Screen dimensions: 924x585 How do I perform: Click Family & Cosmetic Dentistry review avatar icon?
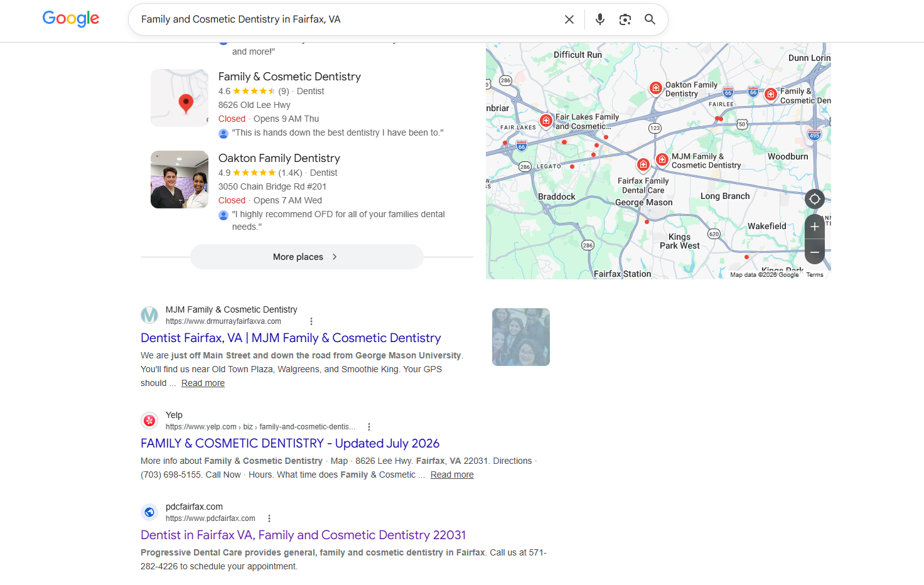click(x=223, y=134)
